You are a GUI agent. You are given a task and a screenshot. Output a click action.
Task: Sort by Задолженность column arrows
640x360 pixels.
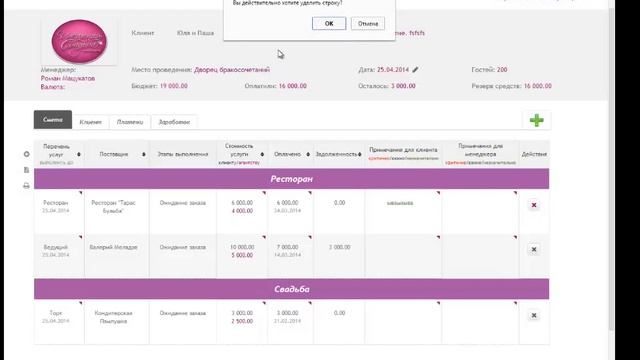pos(360,154)
